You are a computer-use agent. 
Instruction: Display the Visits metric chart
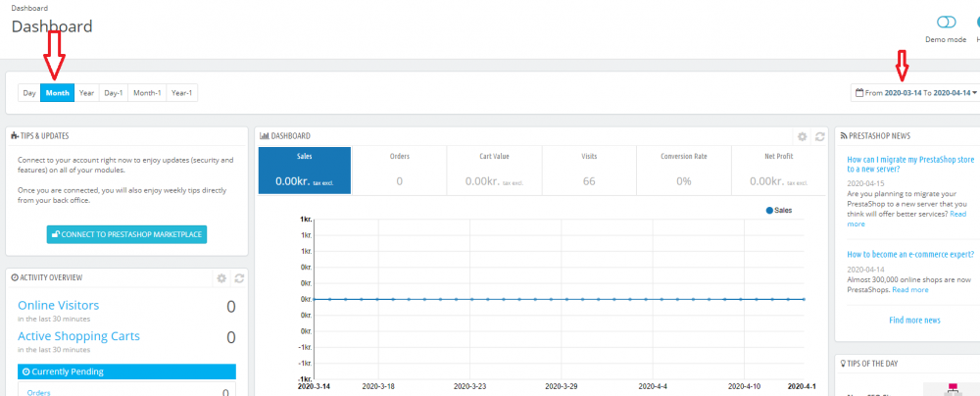click(589, 170)
